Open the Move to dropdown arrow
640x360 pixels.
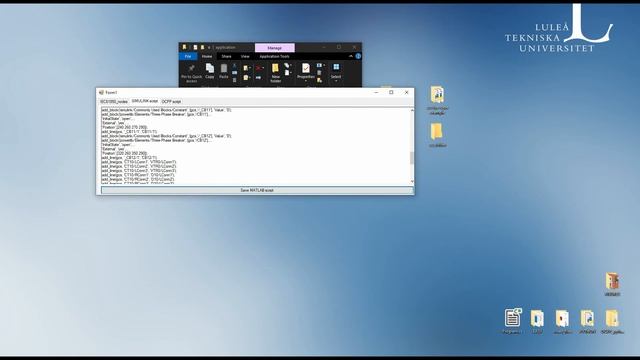point(250,67)
